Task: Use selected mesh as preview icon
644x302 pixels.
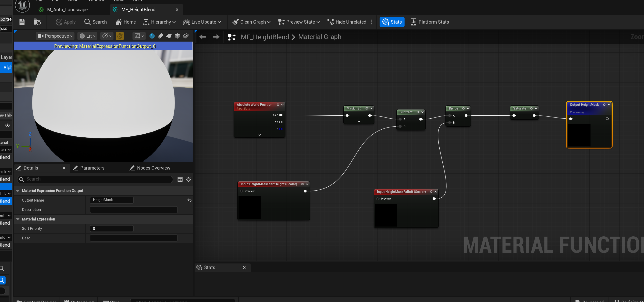Action: (x=186, y=36)
